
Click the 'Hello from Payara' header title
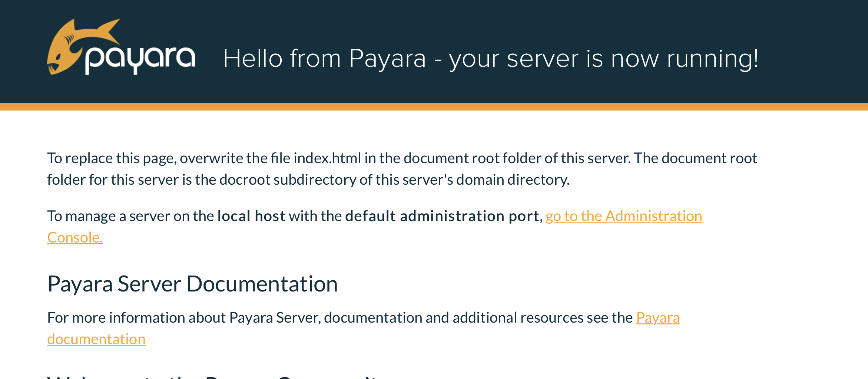(490, 59)
